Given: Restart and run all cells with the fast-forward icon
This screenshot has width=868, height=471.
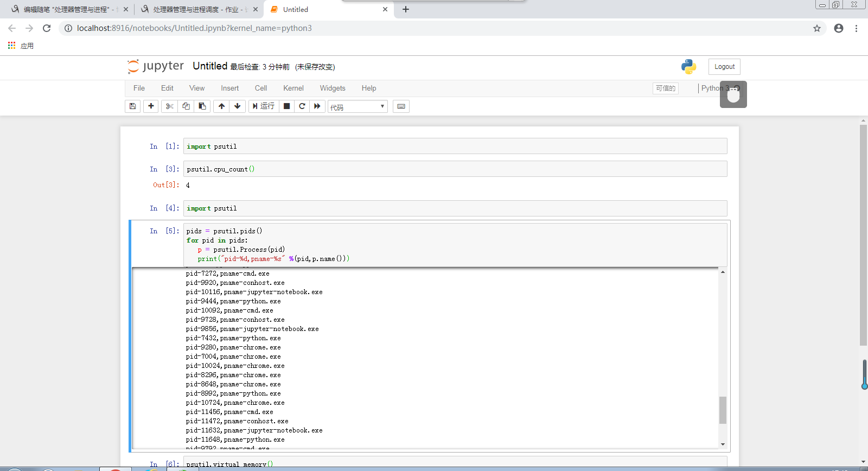Looking at the screenshot, I should [x=317, y=106].
